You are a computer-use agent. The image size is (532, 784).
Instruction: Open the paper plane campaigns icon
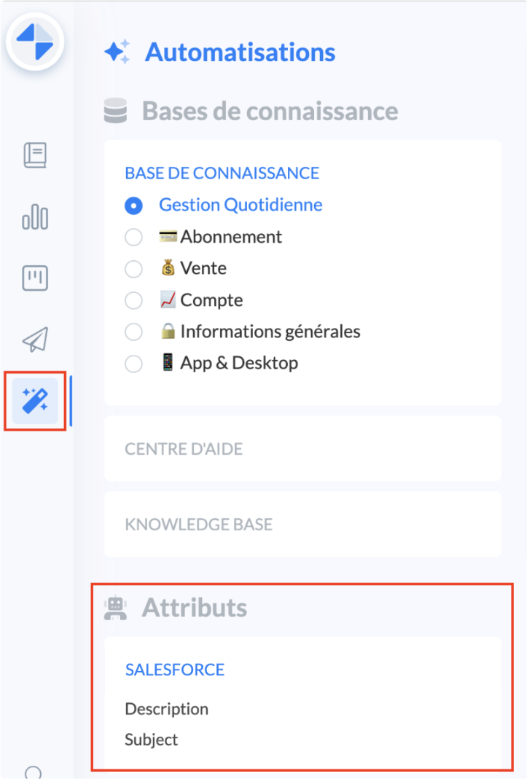click(x=35, y=339)
